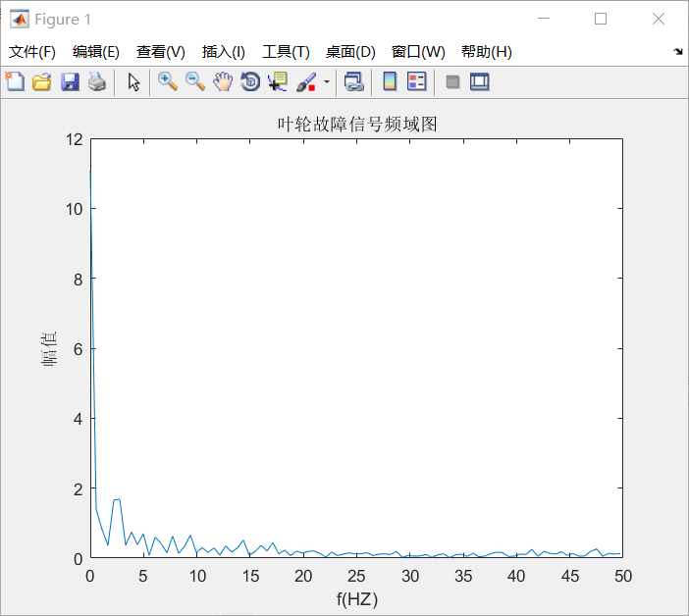Activate the Zoom Out magnifier tool
The width and height of the screenshot is (689, 616).
(x=195, y=81)
